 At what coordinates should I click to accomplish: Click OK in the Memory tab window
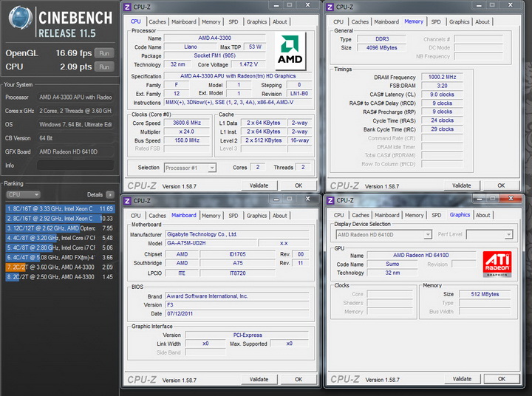click(501, 185)
